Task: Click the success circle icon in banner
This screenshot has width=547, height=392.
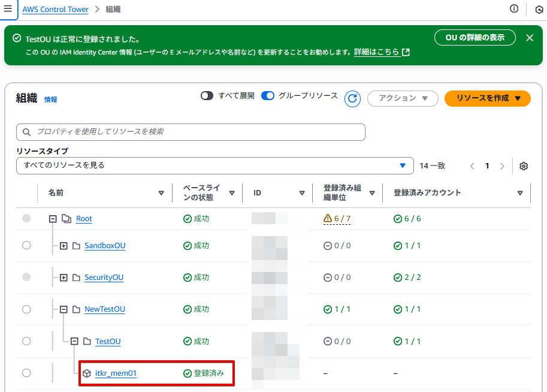Action: [x=17, y=38]
